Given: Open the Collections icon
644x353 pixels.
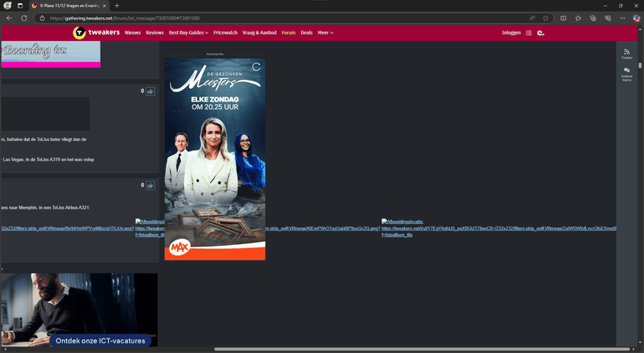Looking at the screenshot, I should click(592, 18).
